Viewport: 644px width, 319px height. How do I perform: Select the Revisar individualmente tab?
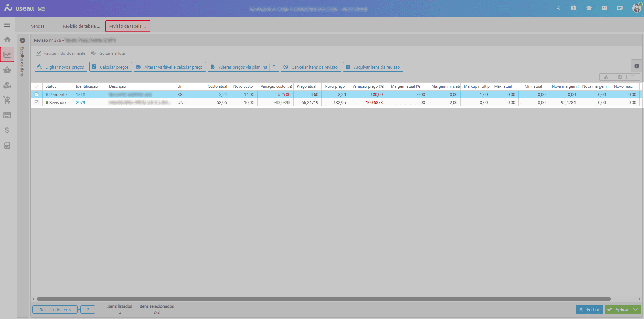click(61, 53)
